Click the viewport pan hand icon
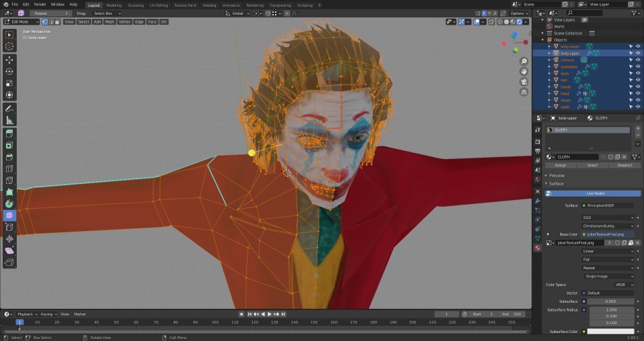644x341 pixels. [x=524, y=71]
